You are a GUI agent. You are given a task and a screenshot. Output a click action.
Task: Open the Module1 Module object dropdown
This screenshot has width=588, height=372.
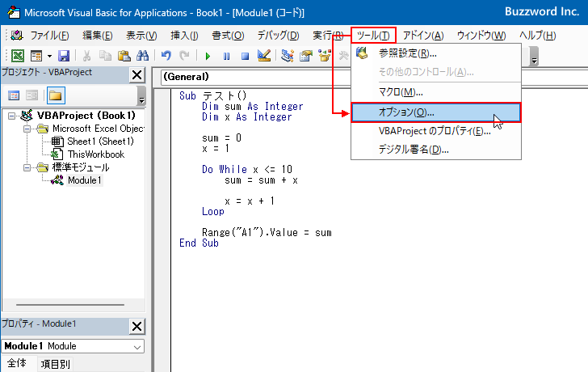(x=137, y=347)
